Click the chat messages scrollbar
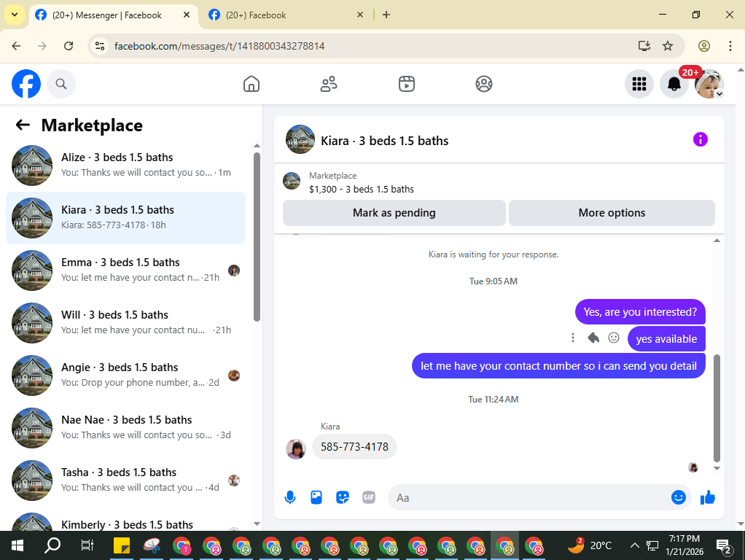The image size is (745, 560). click(717, 408)
